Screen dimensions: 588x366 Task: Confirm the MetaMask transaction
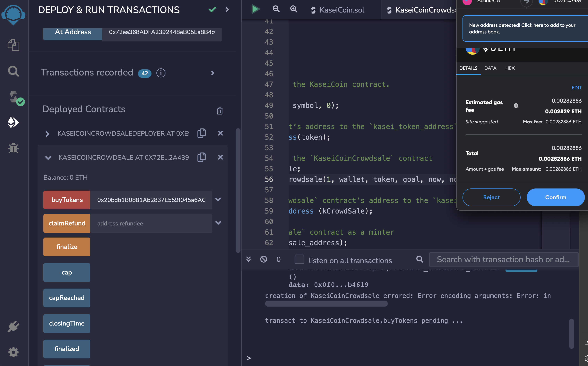coord(555,197)
